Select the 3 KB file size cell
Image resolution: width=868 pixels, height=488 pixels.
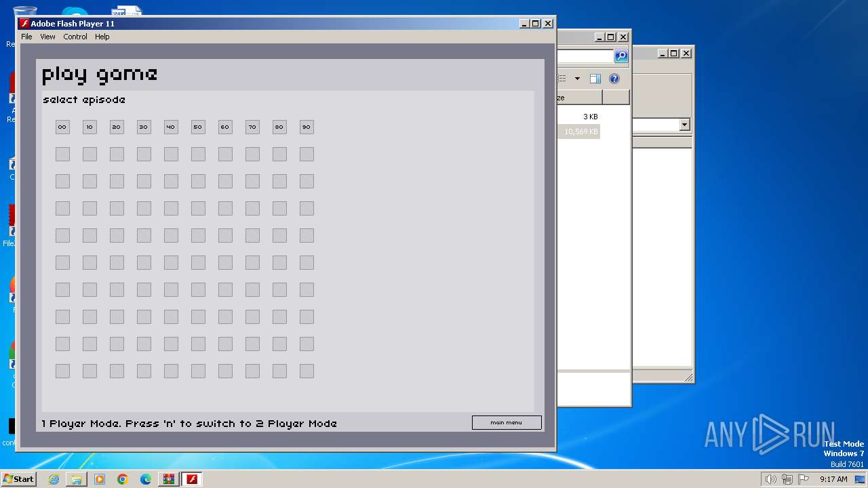point(590,117)
